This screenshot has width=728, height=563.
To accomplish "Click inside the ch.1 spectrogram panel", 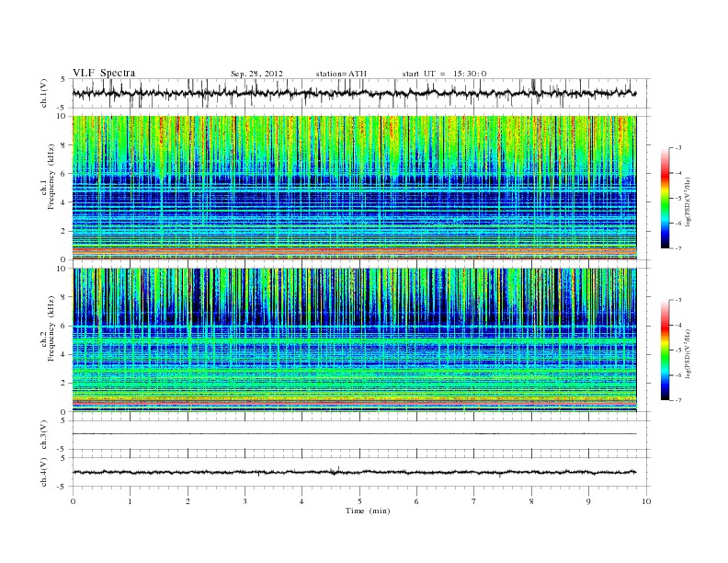I will click(x=354, y=188).
